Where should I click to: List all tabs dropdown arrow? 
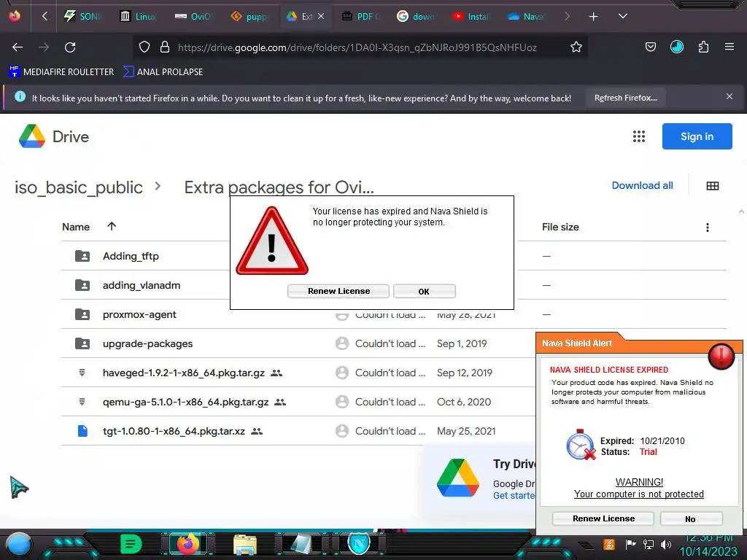[623, 16]
